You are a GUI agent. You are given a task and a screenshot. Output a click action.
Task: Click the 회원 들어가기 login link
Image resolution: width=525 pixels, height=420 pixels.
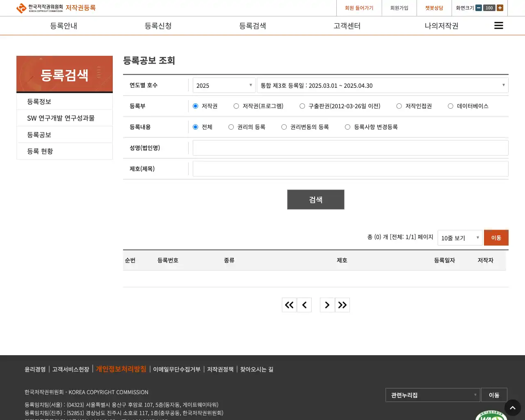(x=359, y=8)
